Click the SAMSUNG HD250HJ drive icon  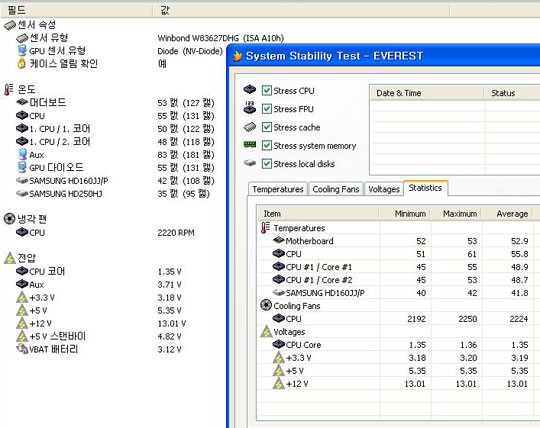(x=22, y=194)
